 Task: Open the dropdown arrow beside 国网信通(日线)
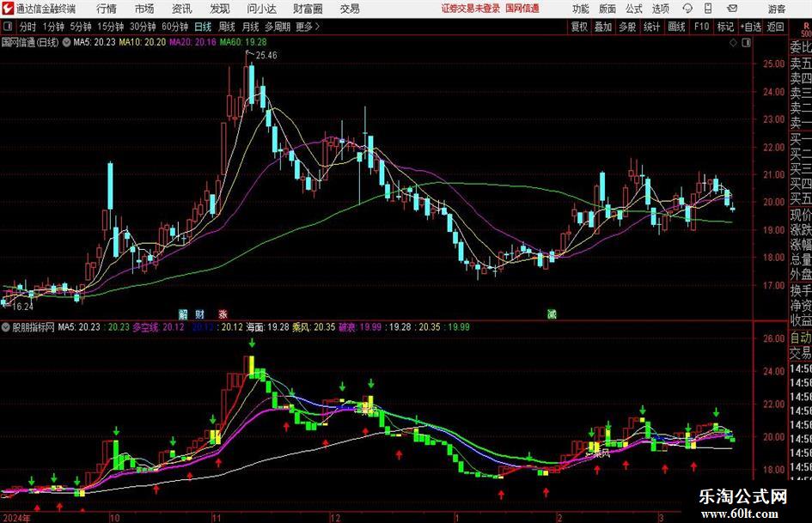(x=66, y=42)
